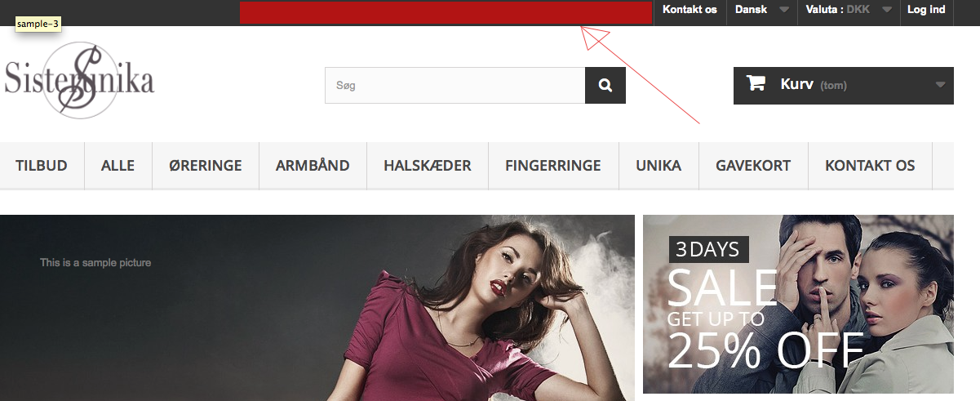Open the GAVEKORT menu item
This screenshot has height=401, width=980.
click(x=753, y=166)
